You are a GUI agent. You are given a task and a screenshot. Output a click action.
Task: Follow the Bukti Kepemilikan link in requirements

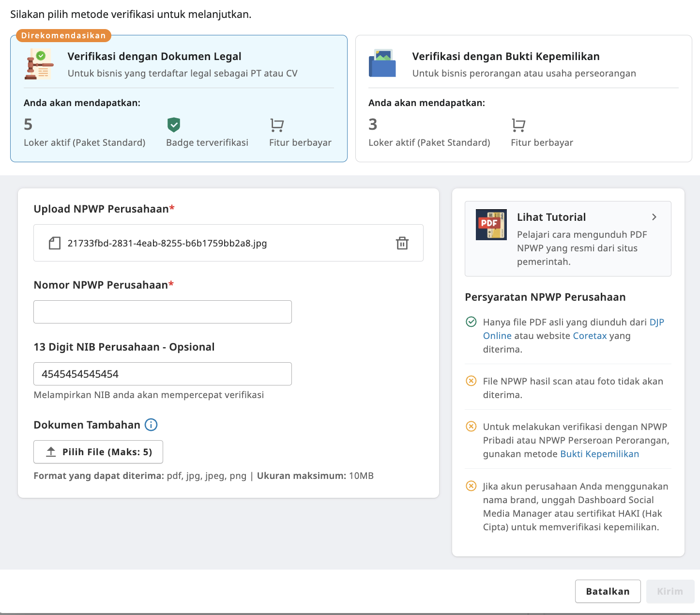click(599, 454)
